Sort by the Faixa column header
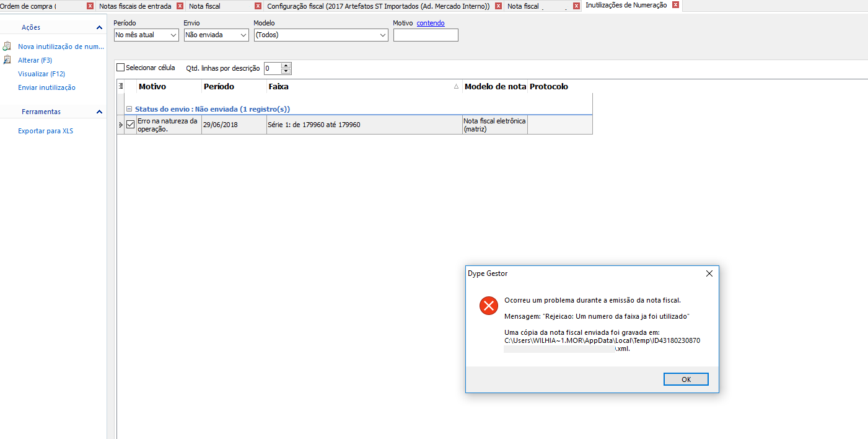Viewport: 868px width, 439px height. pyautogui.click(x=364, y=86)
